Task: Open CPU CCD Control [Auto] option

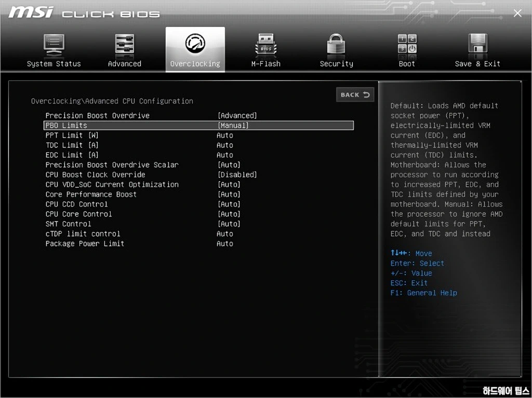Action: (229, 204)
